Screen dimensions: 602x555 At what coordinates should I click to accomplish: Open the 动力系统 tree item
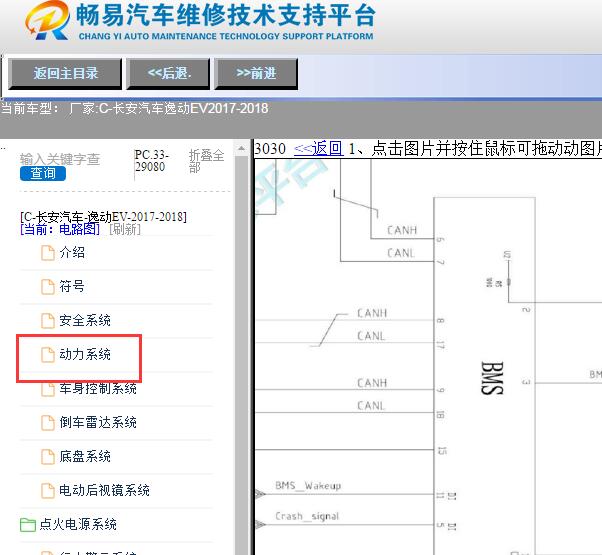click(85, 354)
